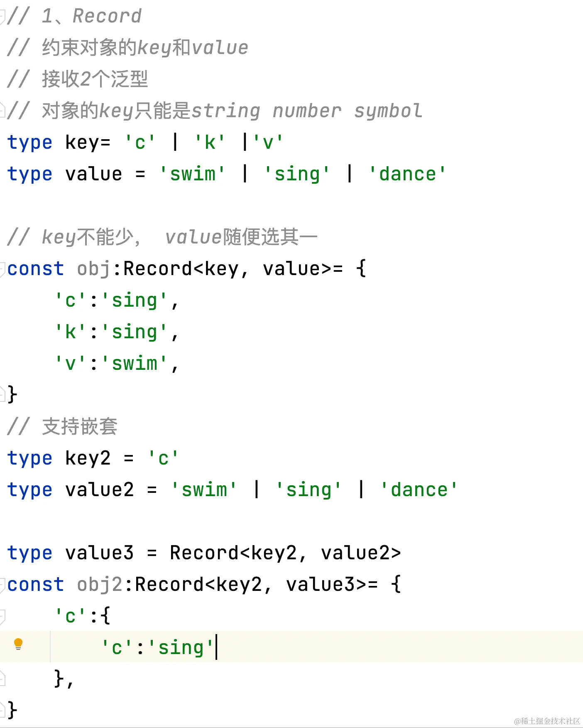Click the comment '// 约束对象的key和value'
Screen dimensions: 583x728
point(128,47)
